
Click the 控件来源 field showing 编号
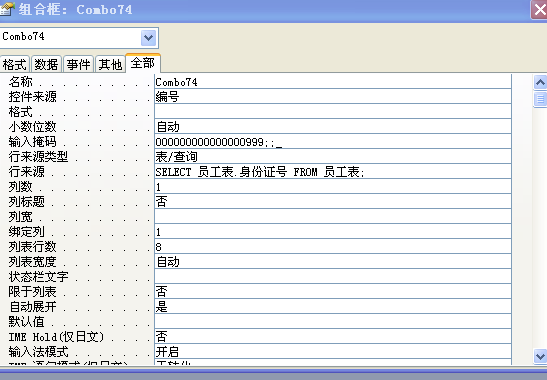coord(333,97)
